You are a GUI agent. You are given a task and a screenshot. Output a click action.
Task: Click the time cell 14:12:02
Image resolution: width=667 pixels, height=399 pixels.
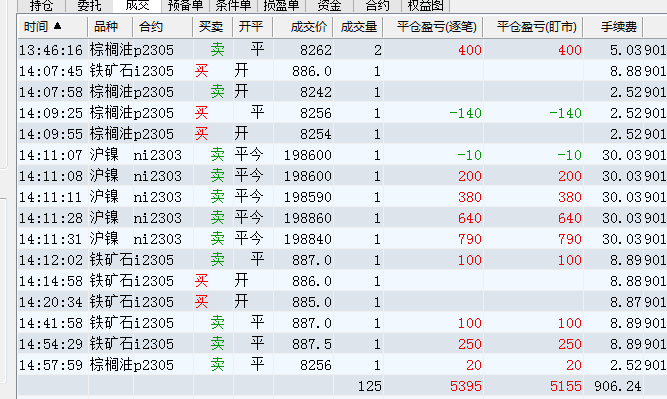click(x=51, y=260)
